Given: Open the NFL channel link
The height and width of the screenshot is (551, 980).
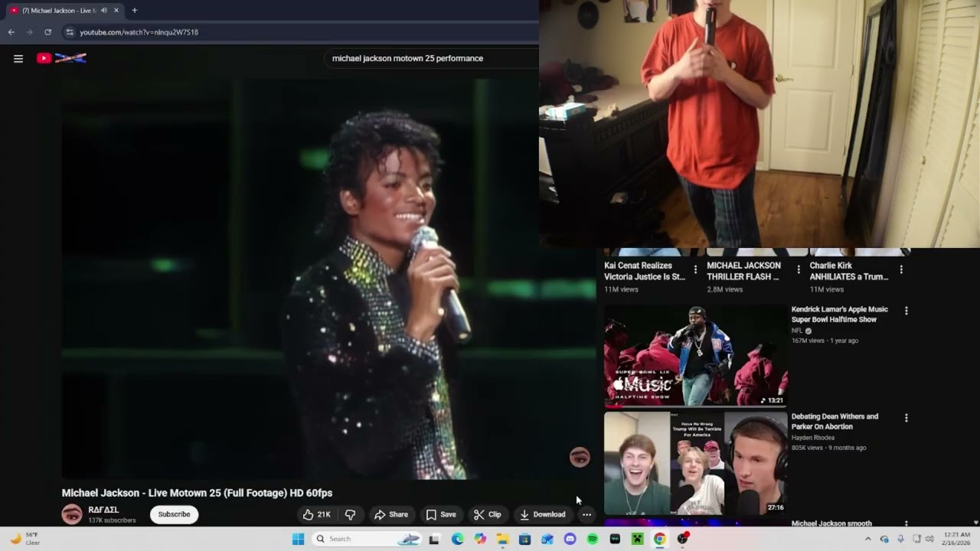Looking at the screenshot, I should (x=797, y=331).
